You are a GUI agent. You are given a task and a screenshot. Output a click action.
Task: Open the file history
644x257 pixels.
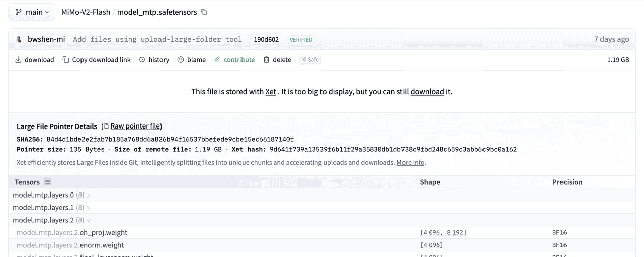pyautogui.click(x=154, y=60)
